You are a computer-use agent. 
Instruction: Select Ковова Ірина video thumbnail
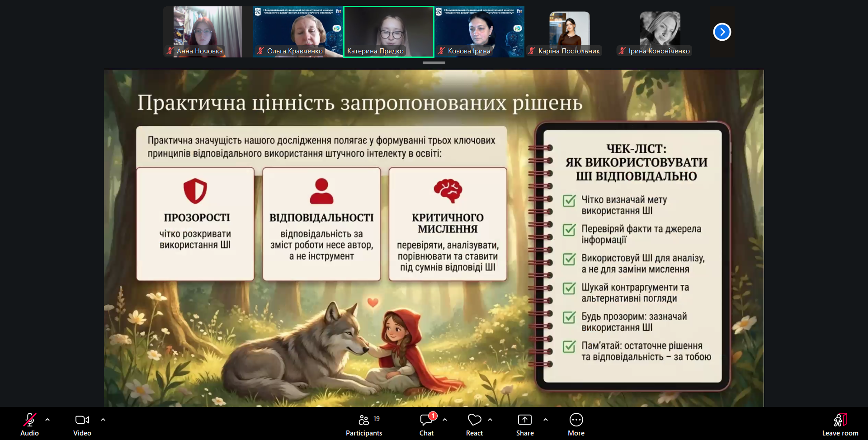(x=480, y=32)
